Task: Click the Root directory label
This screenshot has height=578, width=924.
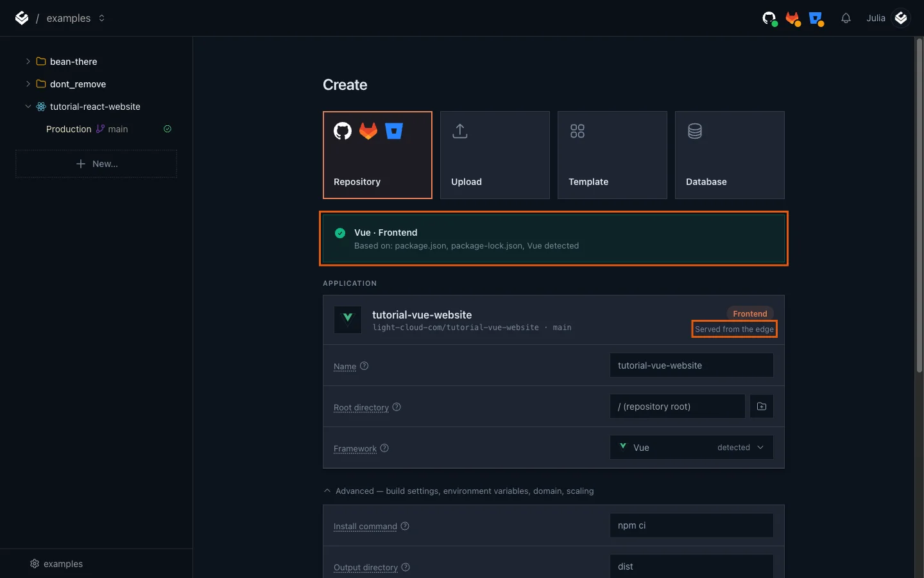Action: (361, 407)
